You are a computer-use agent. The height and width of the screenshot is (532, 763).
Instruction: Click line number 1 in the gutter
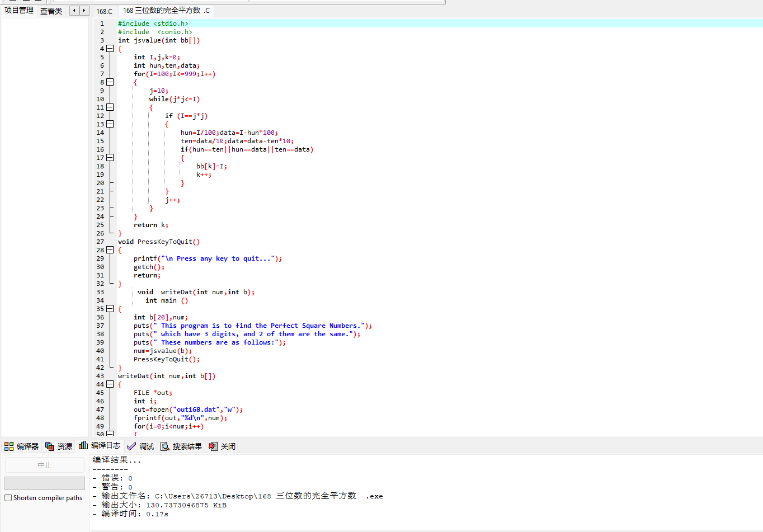102,23
